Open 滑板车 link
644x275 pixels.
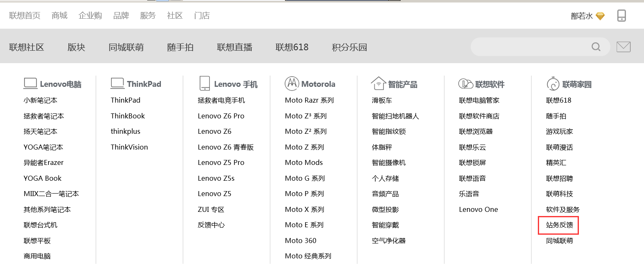382,100
